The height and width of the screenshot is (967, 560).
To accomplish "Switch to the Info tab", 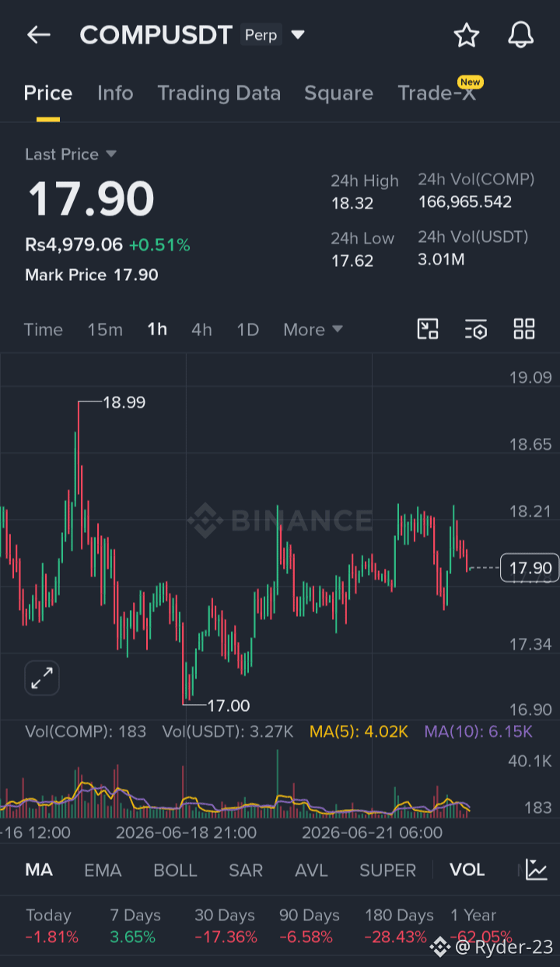I will [x=115, y=93].
